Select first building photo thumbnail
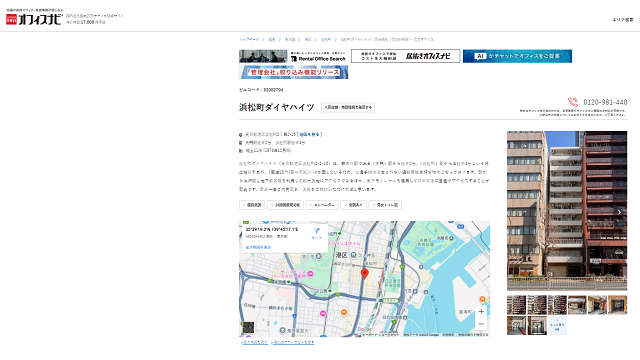640x360 pixels. pyautogui.click(x=516, y=305)
